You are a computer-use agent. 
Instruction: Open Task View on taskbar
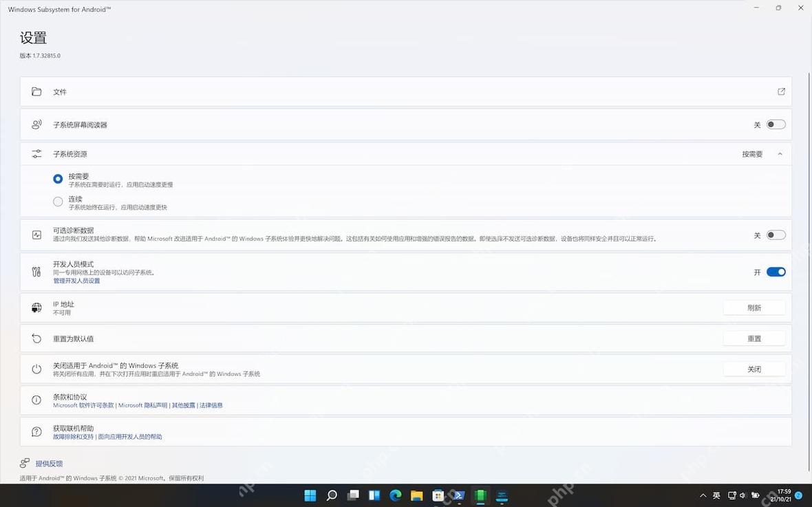tap(353, 495)
